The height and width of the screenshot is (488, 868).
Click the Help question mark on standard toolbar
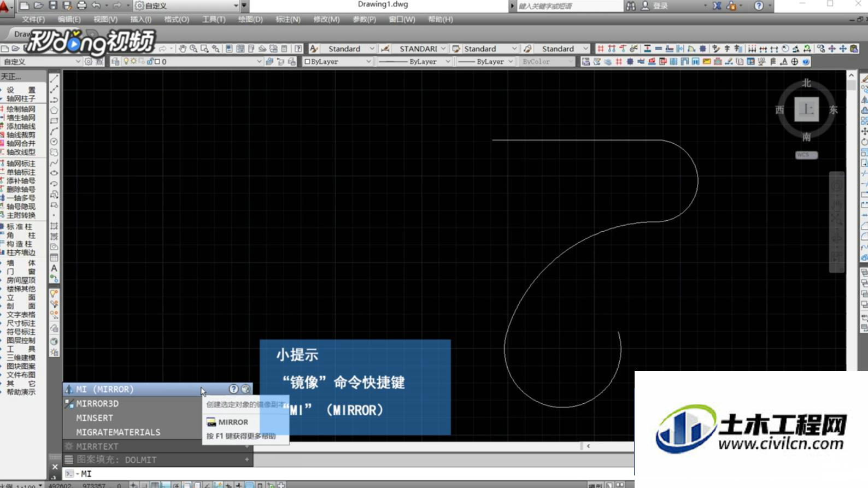click(298, 49)
